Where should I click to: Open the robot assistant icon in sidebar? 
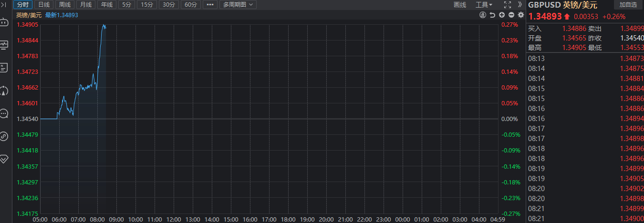click(x=4, y=22)
